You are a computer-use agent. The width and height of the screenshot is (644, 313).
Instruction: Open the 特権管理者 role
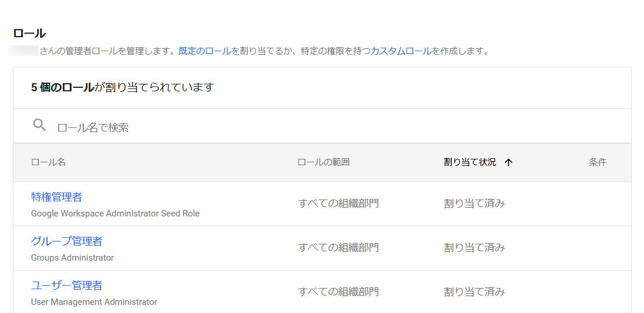pos(56,197)
